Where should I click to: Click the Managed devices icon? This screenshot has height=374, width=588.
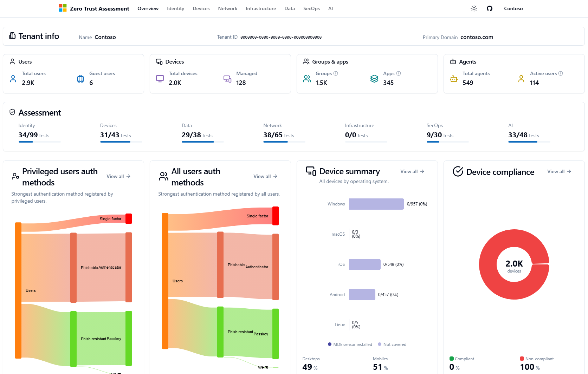point(227,79)
